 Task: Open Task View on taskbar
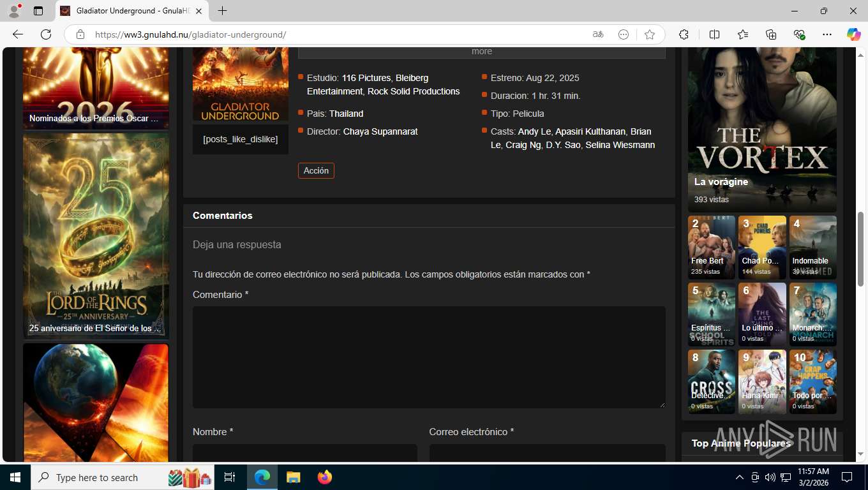tap(230, 477)
